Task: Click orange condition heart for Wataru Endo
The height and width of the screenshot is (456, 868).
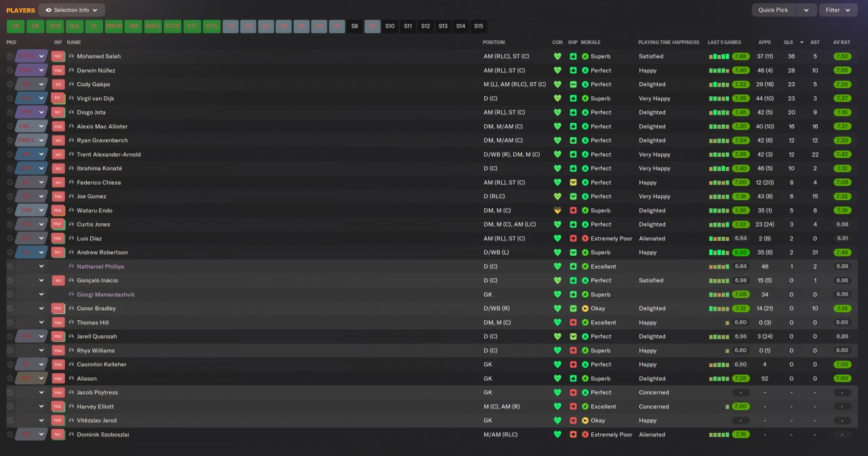Action: click(558, 210)
